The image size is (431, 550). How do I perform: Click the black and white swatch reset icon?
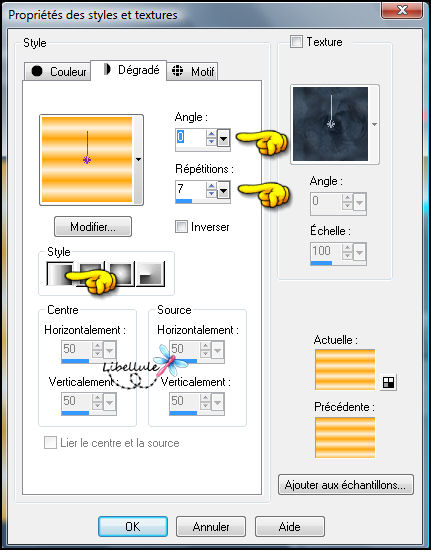(x=388, y=382)
